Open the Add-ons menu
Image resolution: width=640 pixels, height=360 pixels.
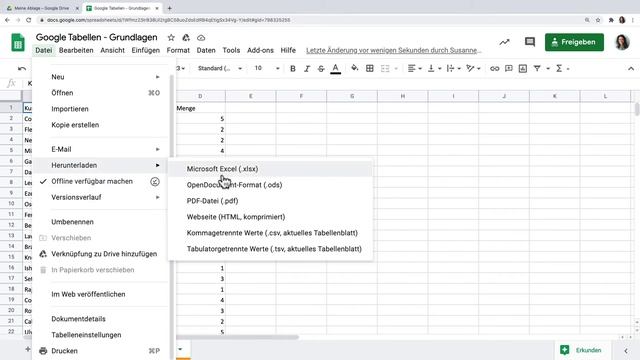260,50
